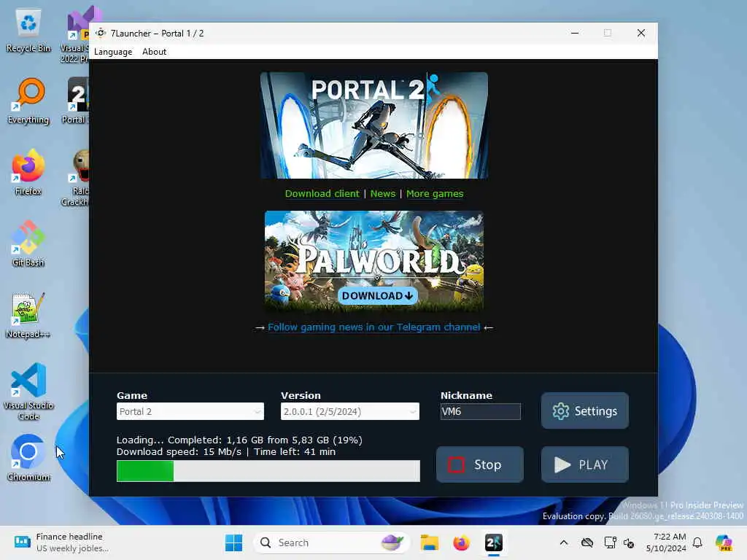Click the 7Launcher title bar icon
This screenshot has height=560, width=747.
101,33
